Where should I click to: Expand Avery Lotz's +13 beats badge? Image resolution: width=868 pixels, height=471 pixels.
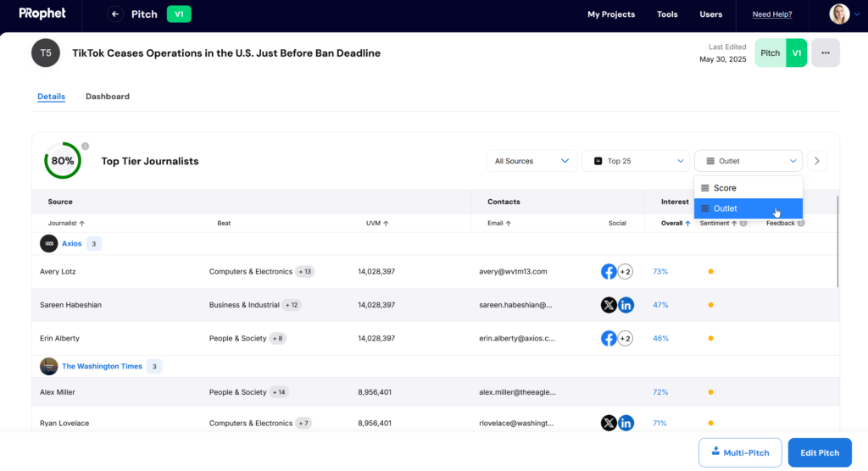tap(304, 272)
